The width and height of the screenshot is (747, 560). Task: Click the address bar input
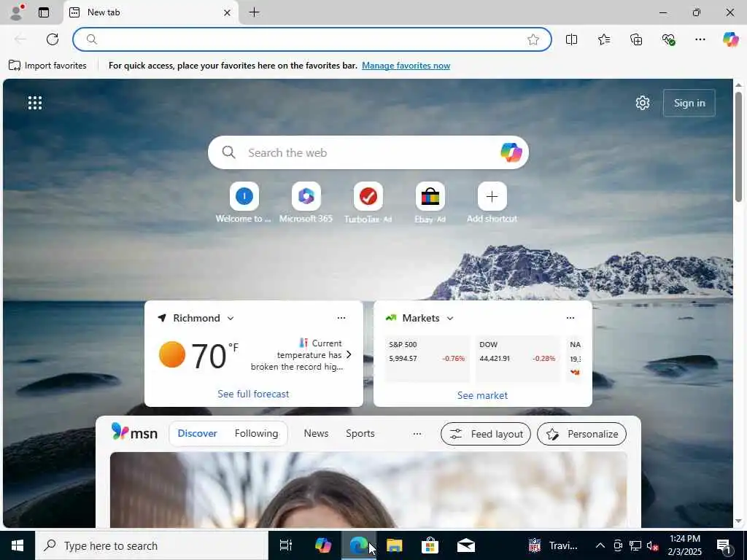click(312, 39)
